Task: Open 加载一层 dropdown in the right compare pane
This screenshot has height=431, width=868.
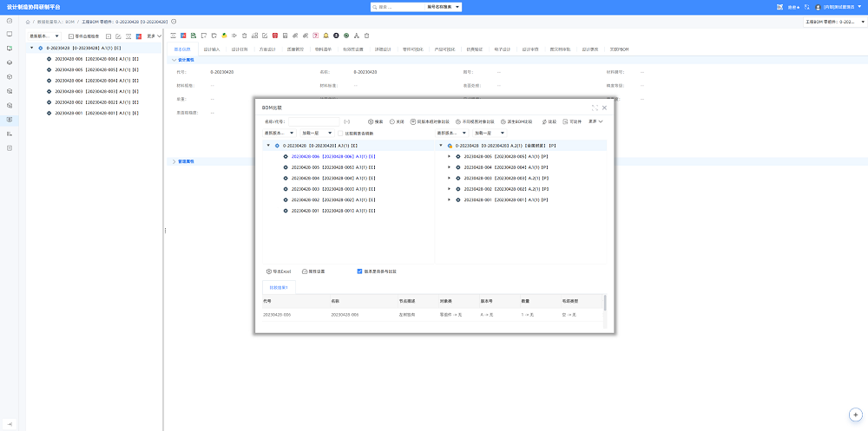Action: coord(490,134)
